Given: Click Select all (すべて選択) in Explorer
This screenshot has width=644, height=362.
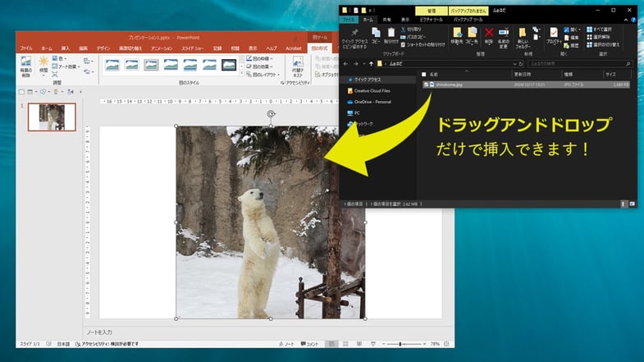Looking at the screenshot, I should [599, 30].
